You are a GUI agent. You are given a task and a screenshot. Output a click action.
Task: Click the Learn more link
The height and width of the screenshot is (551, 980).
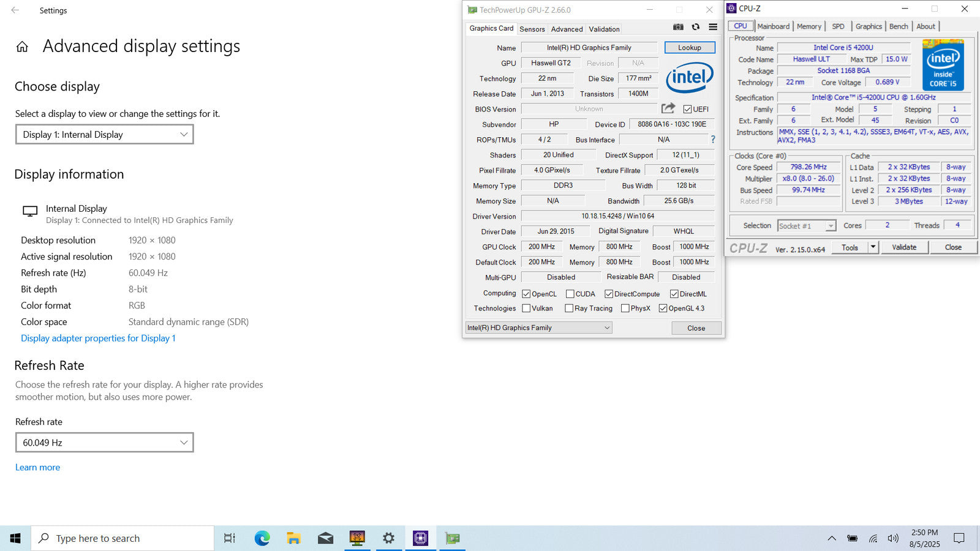(37, 467)
